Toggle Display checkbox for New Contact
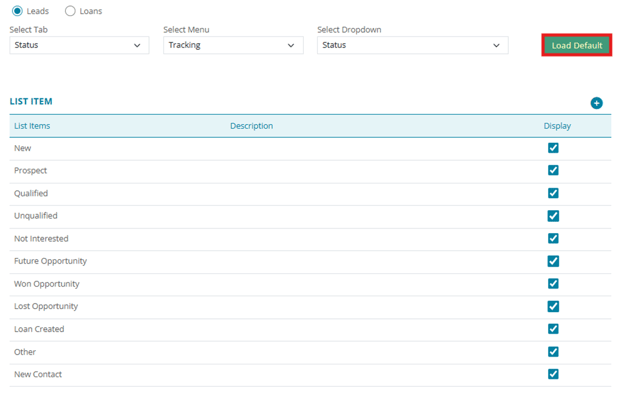This screenshot has width=626, height=402. 553,374
